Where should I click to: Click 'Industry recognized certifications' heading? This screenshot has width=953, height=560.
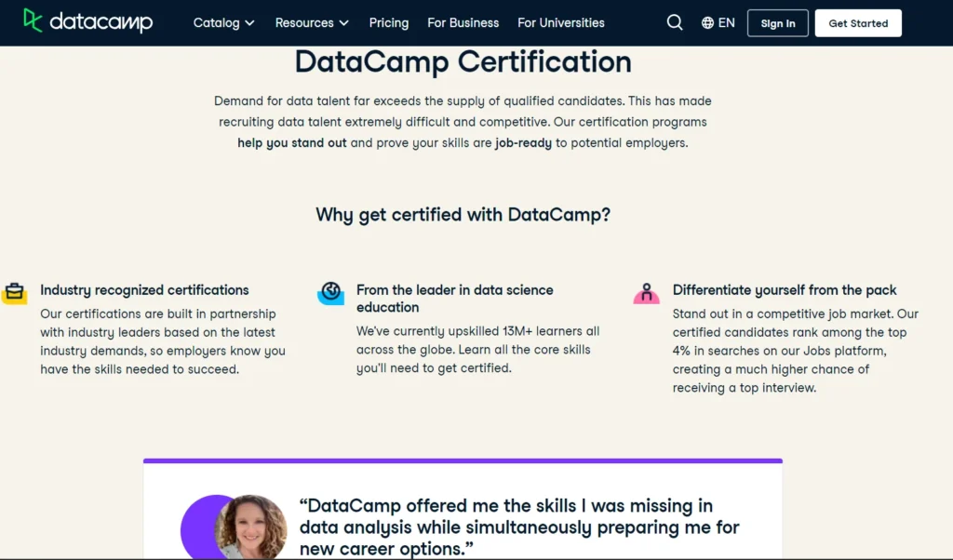click(x=144, y=289)
